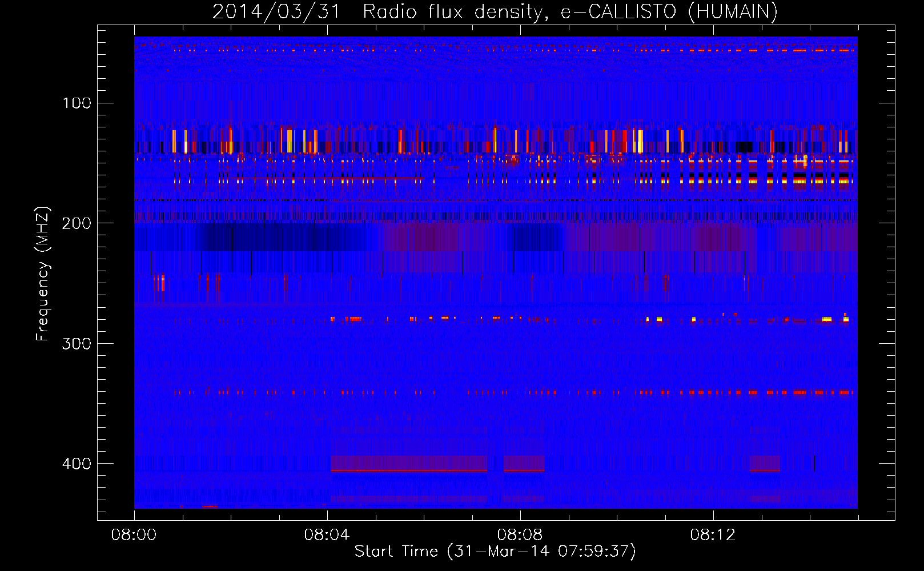Image resolution: width=924 pixels, height=571 pixels.
Task: Click the 08:12 time tick label
Action: click(713, 535)
